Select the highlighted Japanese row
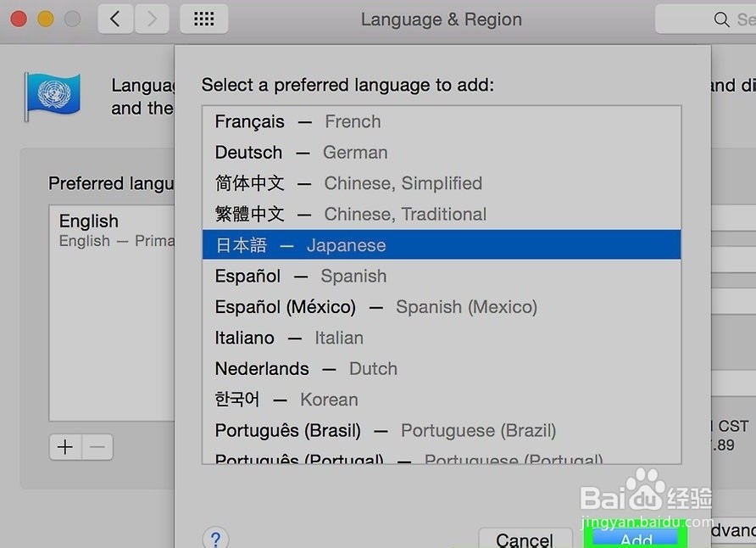This screenshot has width=756, height=548. 441,245
